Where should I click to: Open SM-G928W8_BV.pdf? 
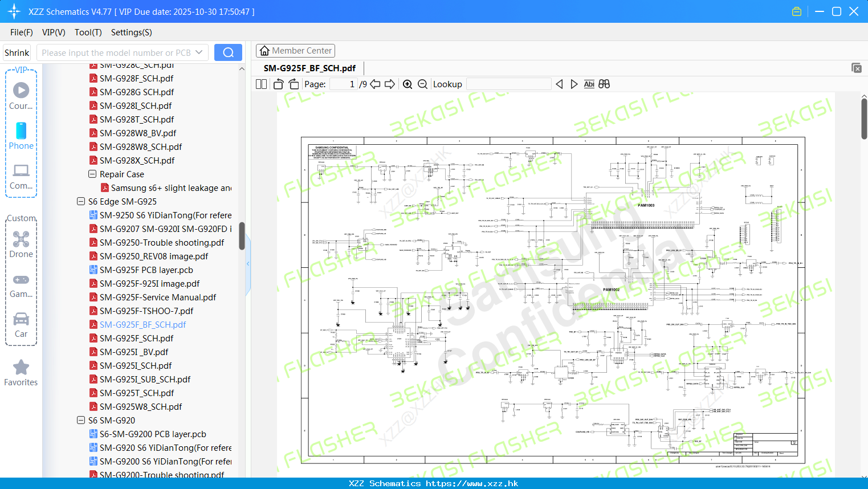tap(138, 133)
